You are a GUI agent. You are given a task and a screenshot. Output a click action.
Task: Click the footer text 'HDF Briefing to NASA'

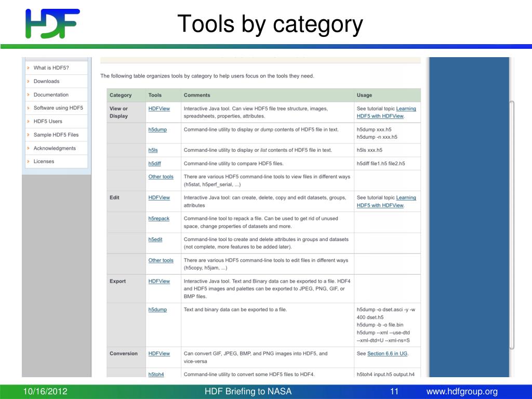coord(248,392)
